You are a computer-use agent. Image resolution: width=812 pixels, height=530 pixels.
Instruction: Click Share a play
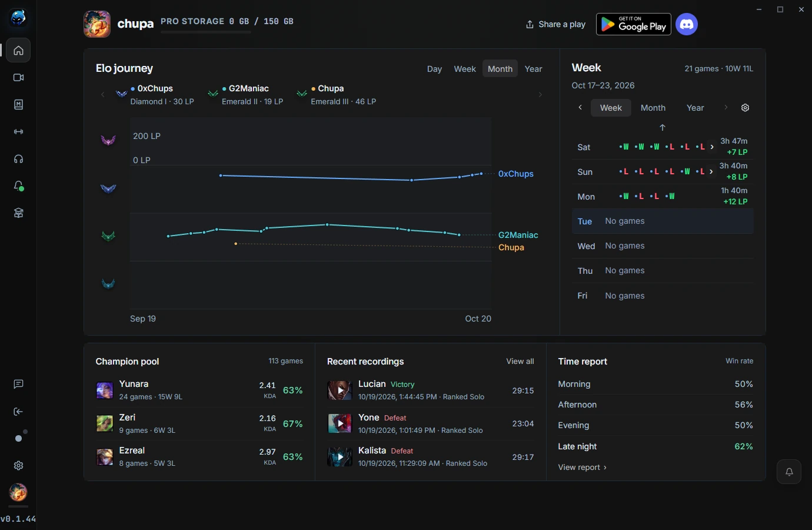click(x=555, y=24)
